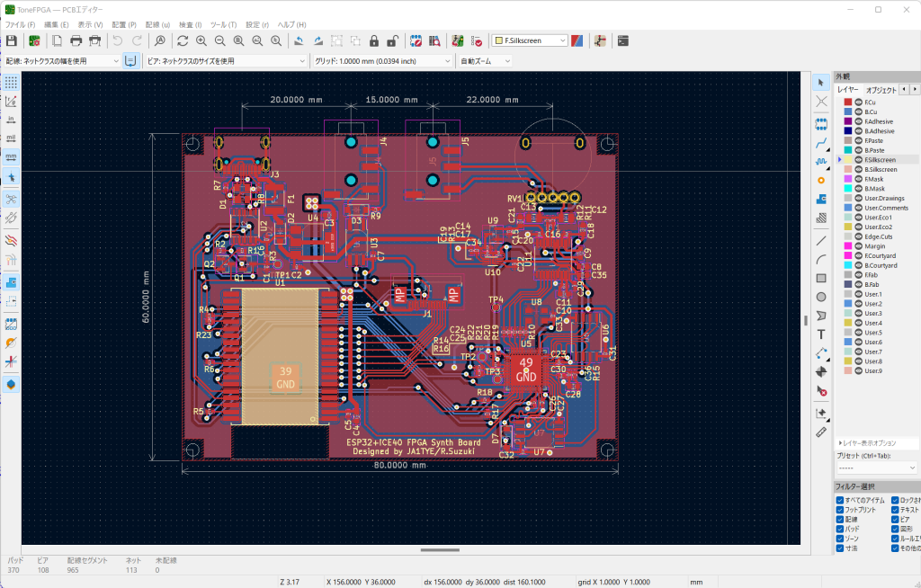Activate the Measure ruler tool
Viewport: 921px width, 588px height.
821,432
